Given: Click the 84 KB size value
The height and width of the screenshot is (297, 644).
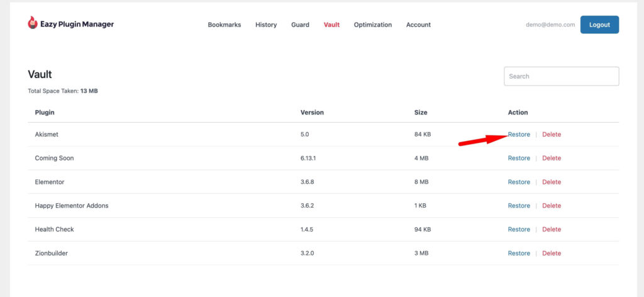Looking at the screenshot, I should [423, 134].
